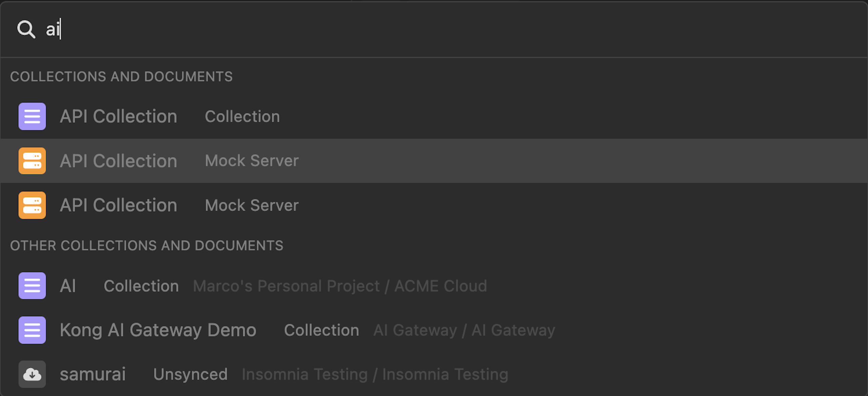Screen dimensions: 868x396
Task: Click the Unsynced label beside samurai
Action: pos(190,374)
